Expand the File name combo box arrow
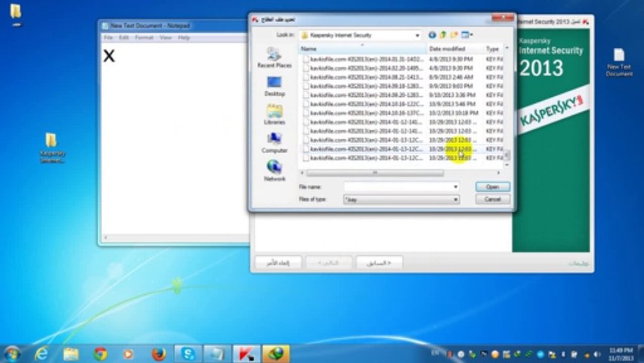The image size is (644, 363). tap(455, 187)
